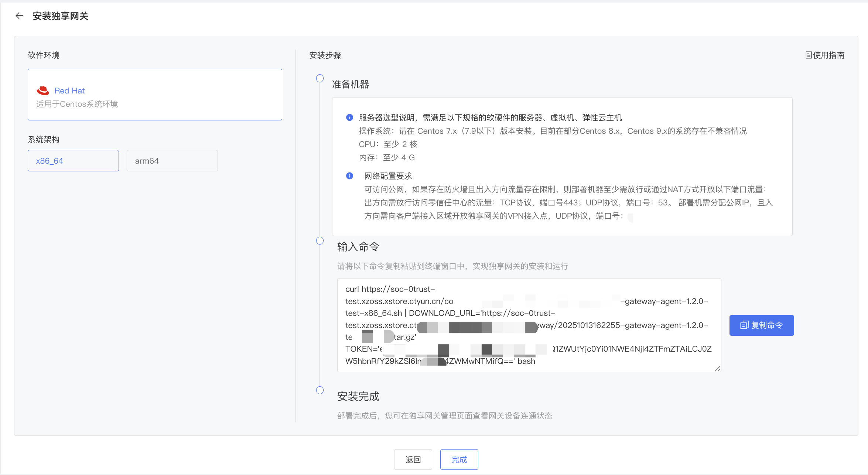
Task: Click the 完成 button
Action: 459,459
